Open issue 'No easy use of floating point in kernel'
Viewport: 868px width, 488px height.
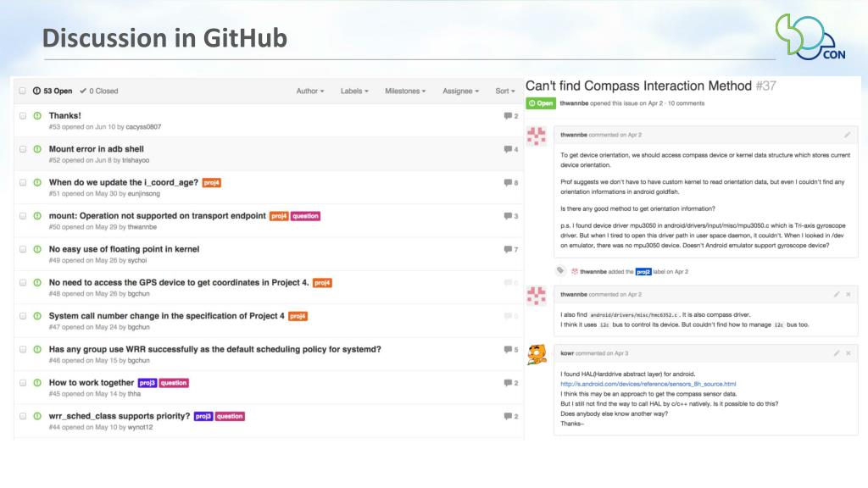pos(124,250)
